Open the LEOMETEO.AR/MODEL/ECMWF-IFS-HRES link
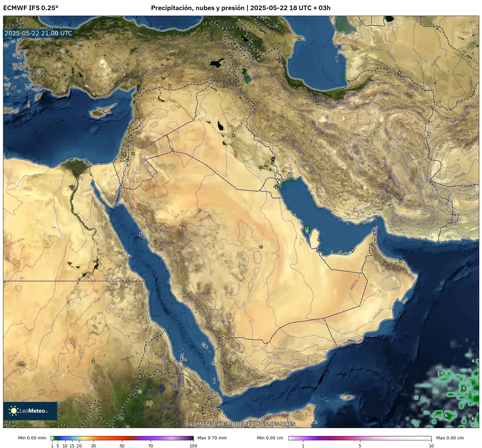 (241, 424)
